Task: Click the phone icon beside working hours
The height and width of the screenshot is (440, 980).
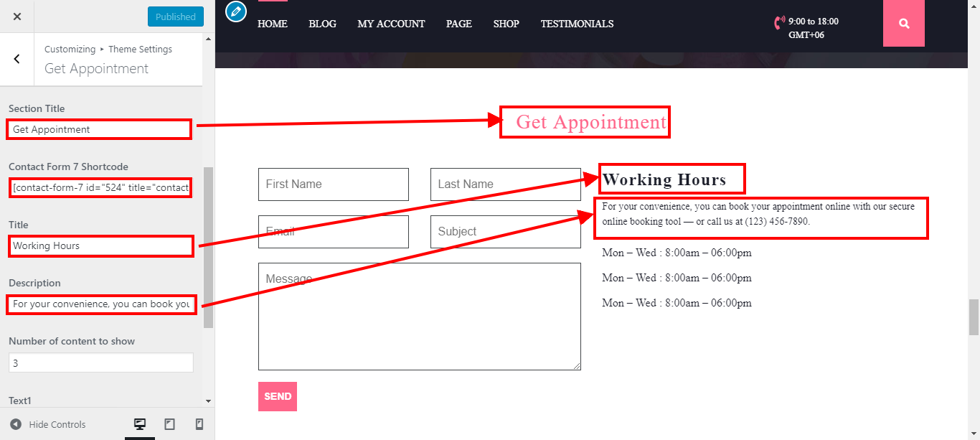Action: 779,23
